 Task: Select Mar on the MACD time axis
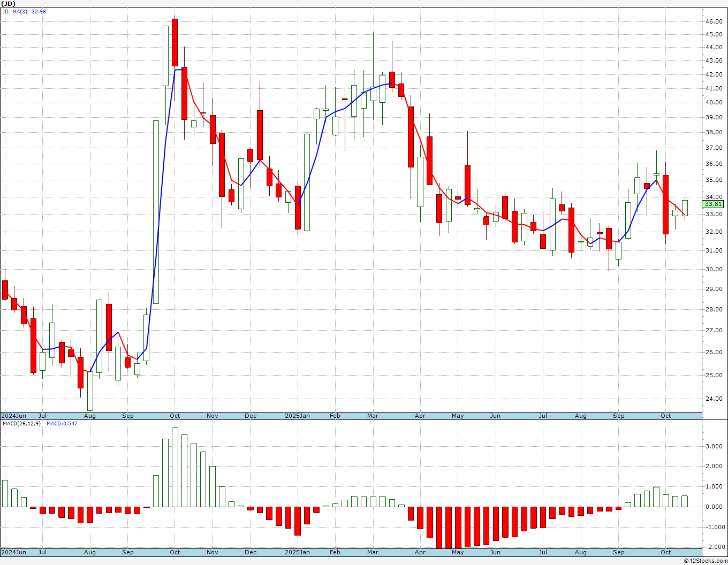click(373, 552)
